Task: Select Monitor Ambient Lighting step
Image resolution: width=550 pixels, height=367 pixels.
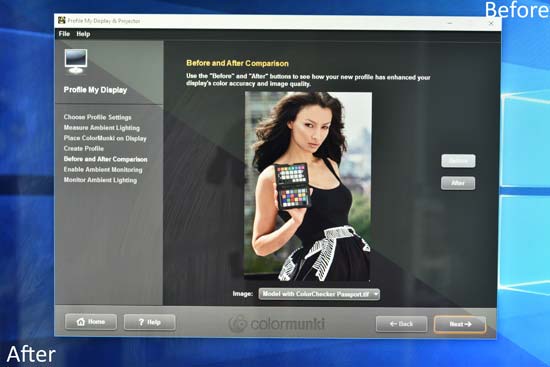Action: tap(100, 180)
